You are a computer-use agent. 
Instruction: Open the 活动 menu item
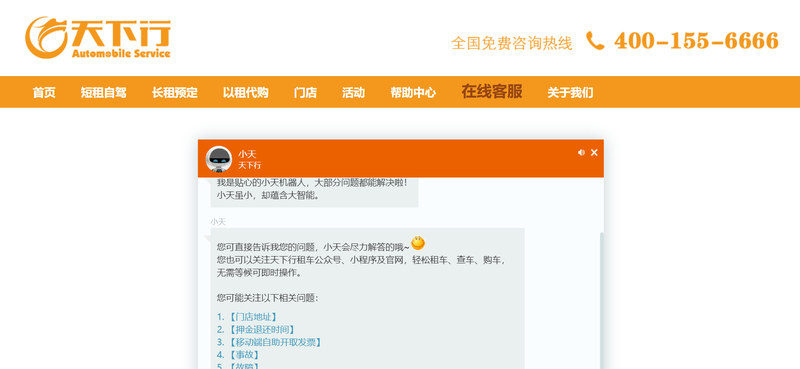pyautogui.click(x=353, y=92)
